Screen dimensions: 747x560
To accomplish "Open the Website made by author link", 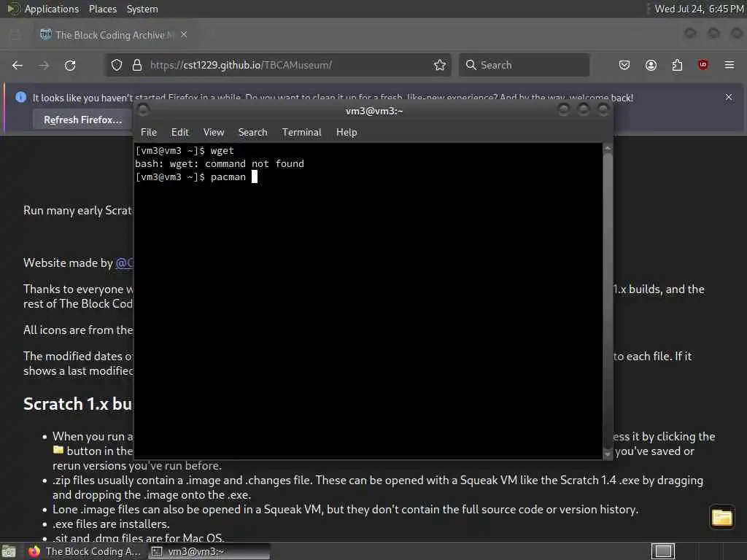I will pyautogui.click(x=124, y=262).
